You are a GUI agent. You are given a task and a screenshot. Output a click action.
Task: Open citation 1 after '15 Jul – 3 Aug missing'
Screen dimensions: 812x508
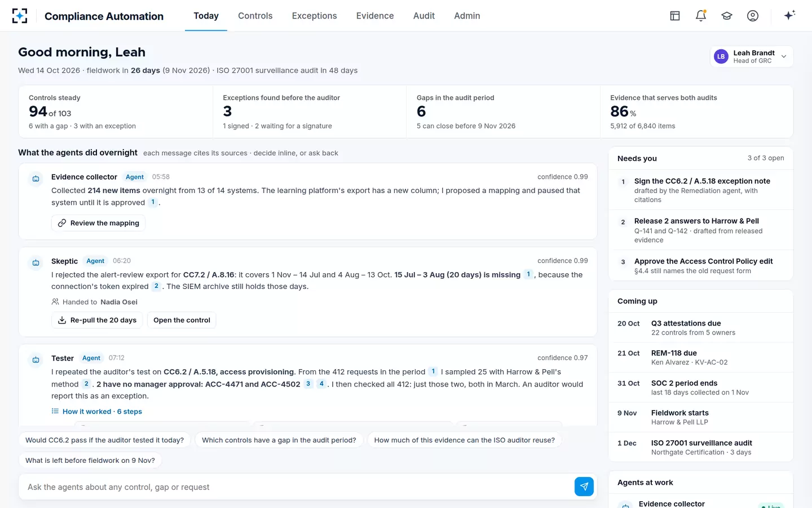[x=528, y=274]
